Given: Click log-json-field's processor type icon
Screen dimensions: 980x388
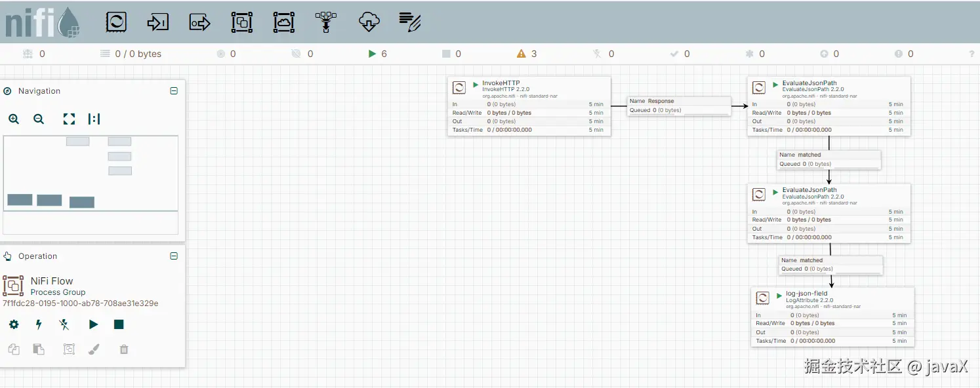Looking at the screenshot, I should coord(763,298).
